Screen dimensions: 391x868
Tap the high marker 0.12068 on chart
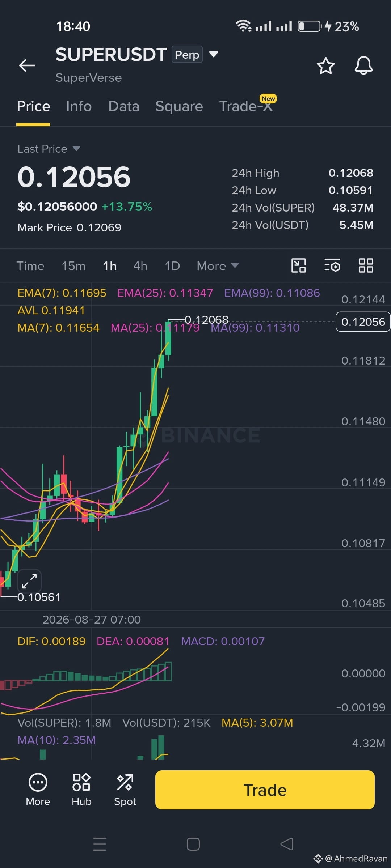tap(206, 320)
